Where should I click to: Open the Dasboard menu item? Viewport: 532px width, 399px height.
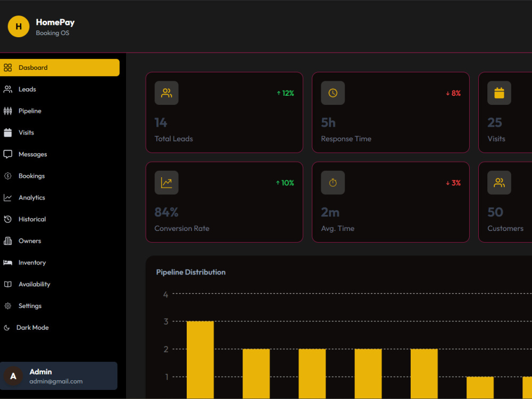click(60, 68)
